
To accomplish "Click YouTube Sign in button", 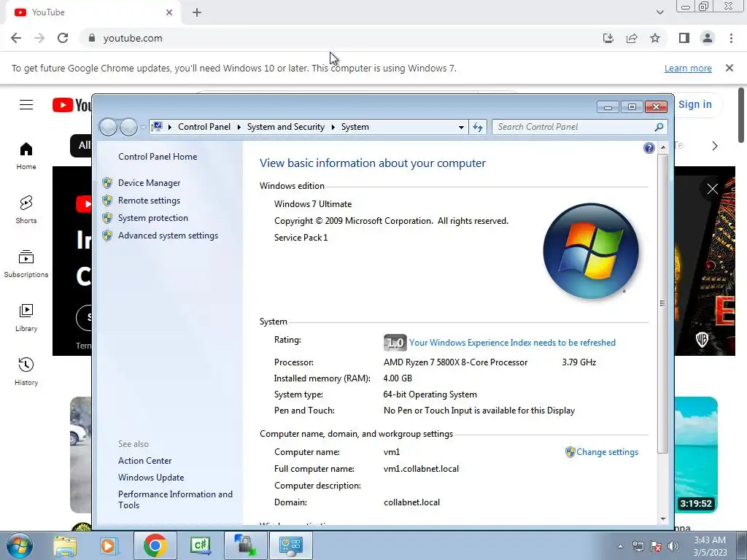I will (x=695, y=104).
